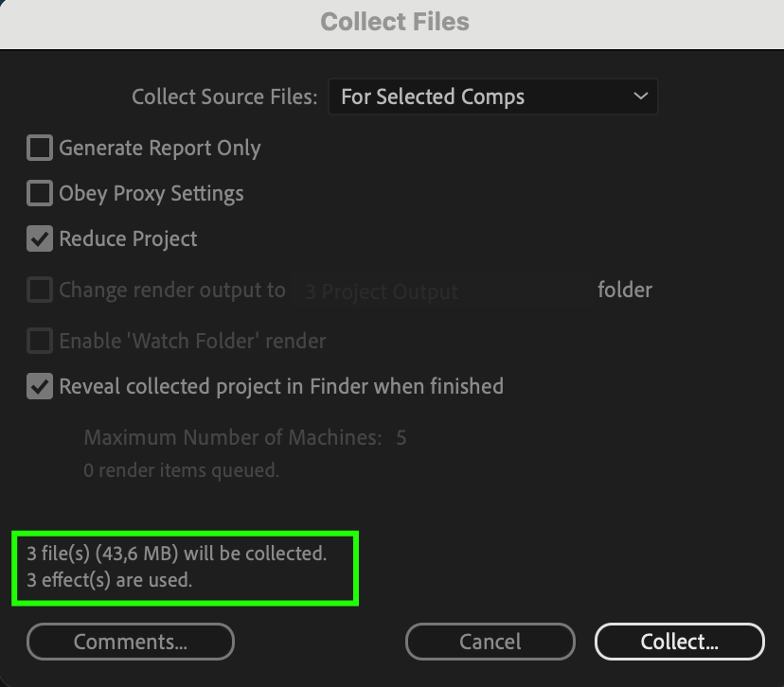Click the word folder after the output field
The image size is (784, 687).
coord(625,290)
